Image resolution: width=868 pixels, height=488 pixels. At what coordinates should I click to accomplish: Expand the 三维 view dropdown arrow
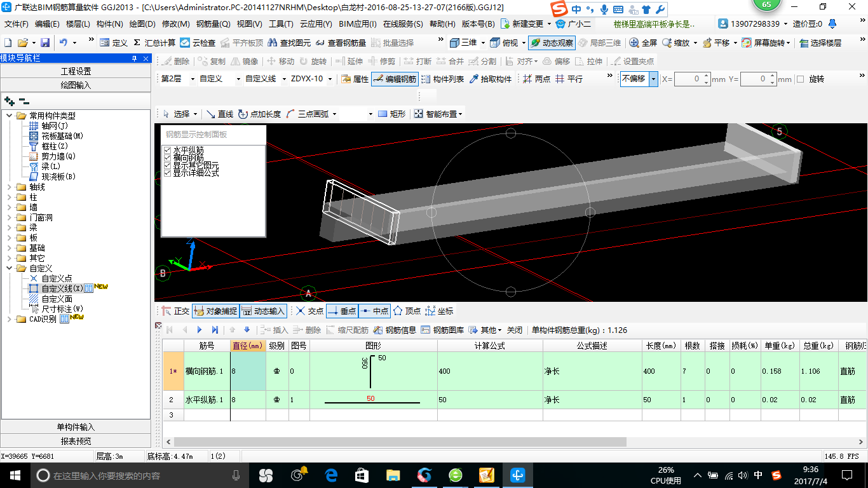(x=483, y=43)
